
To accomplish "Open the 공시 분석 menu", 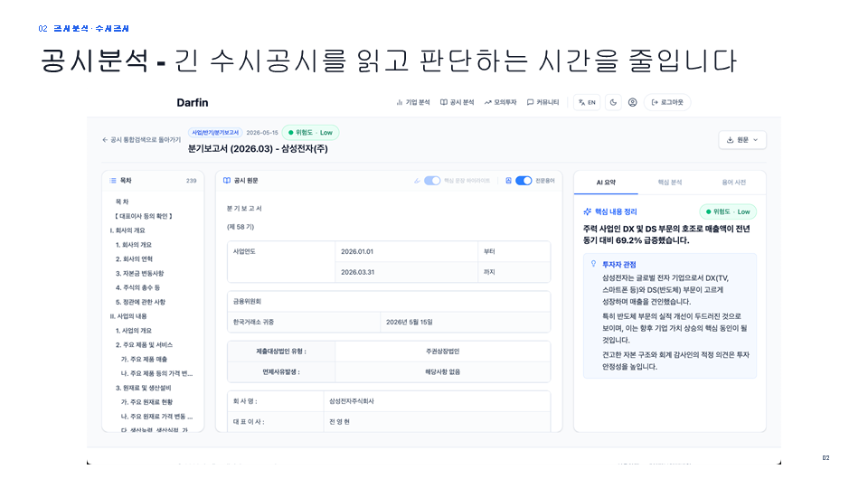I will click(458, 102).
